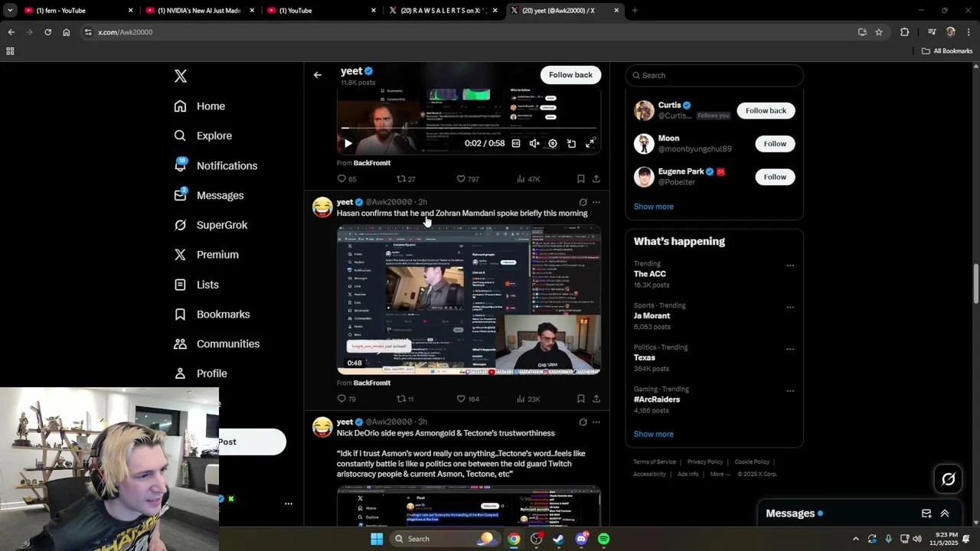Screen dimensions: 980x551
Task: Open Grok on the Hasan post
Action: (583, 202)
